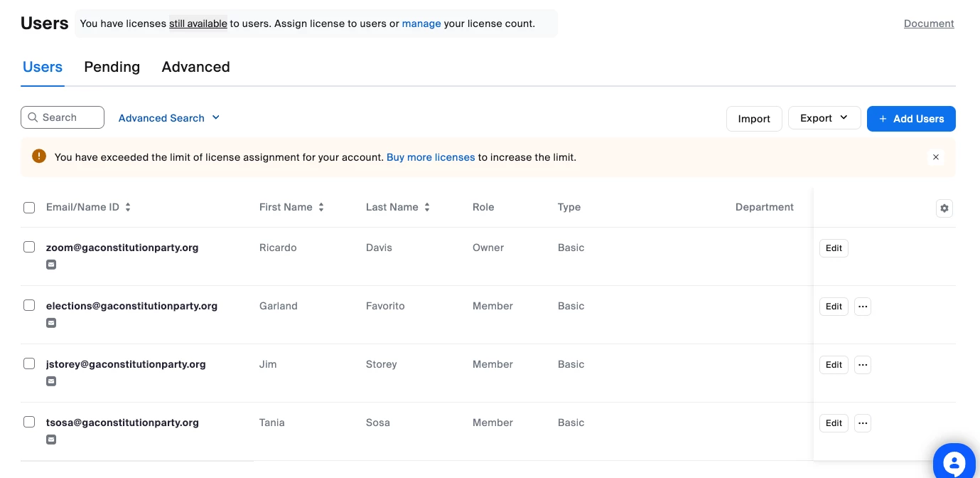Open the Export dropdown menu
Image resolution: width=980 pixels, height=478 pixels.
click(x=824, y=118)
